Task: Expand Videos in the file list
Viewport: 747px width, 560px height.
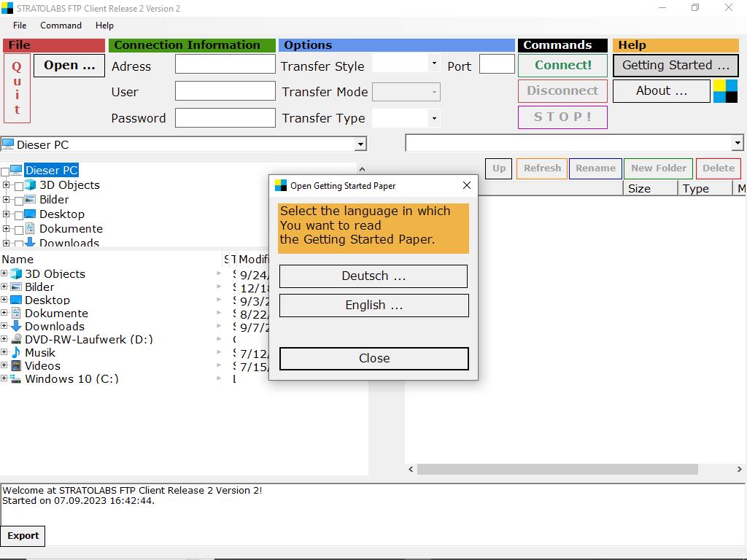Action: coord(4,365)
